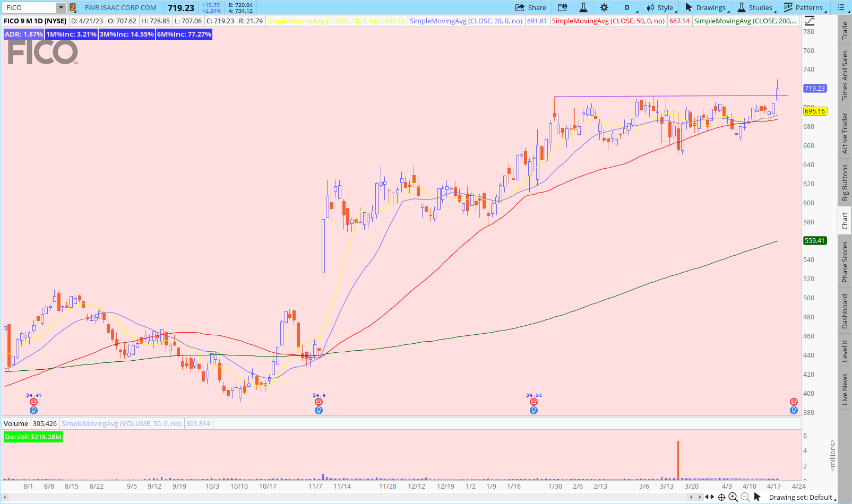This screenshot has width=852, height=504.
Task: Open the flask Edit Studies icon
Action: click(583, 7)
